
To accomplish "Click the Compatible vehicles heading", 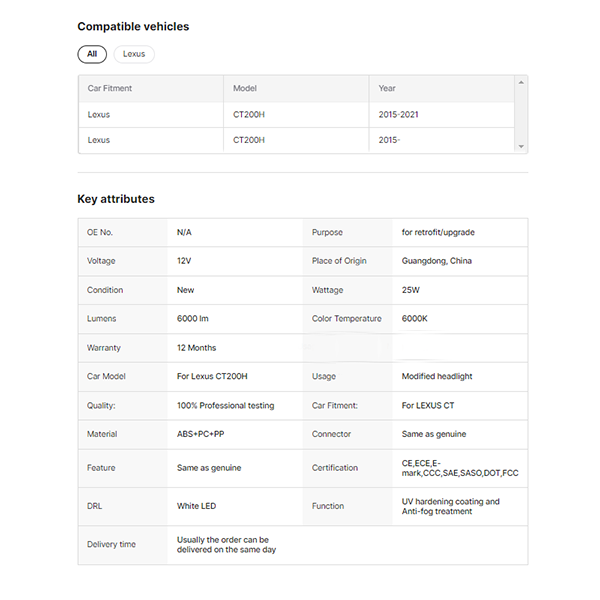I will tap(133, 26).
